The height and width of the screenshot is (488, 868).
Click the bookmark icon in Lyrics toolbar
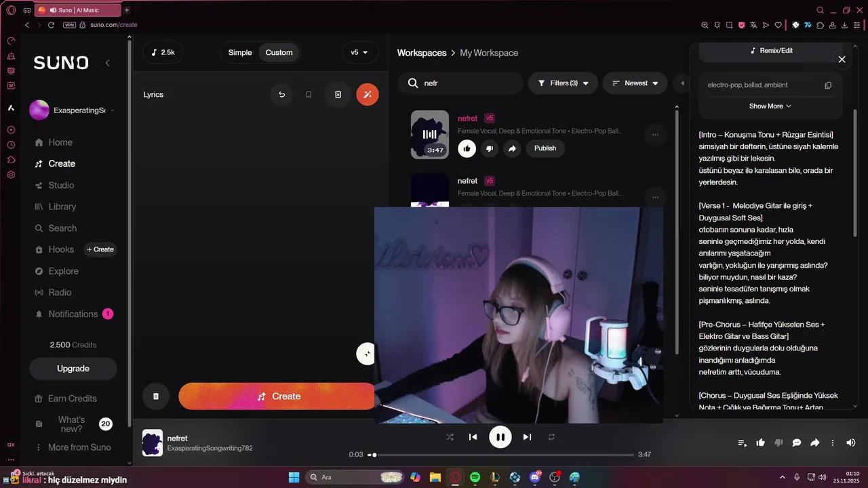click(309, 94)
